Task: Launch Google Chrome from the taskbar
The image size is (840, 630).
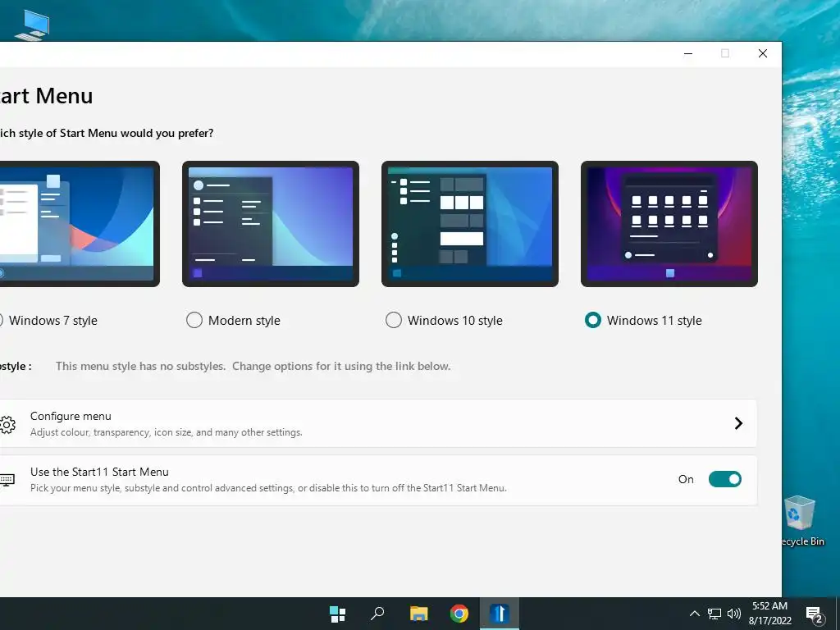Action: pos(459,614)
